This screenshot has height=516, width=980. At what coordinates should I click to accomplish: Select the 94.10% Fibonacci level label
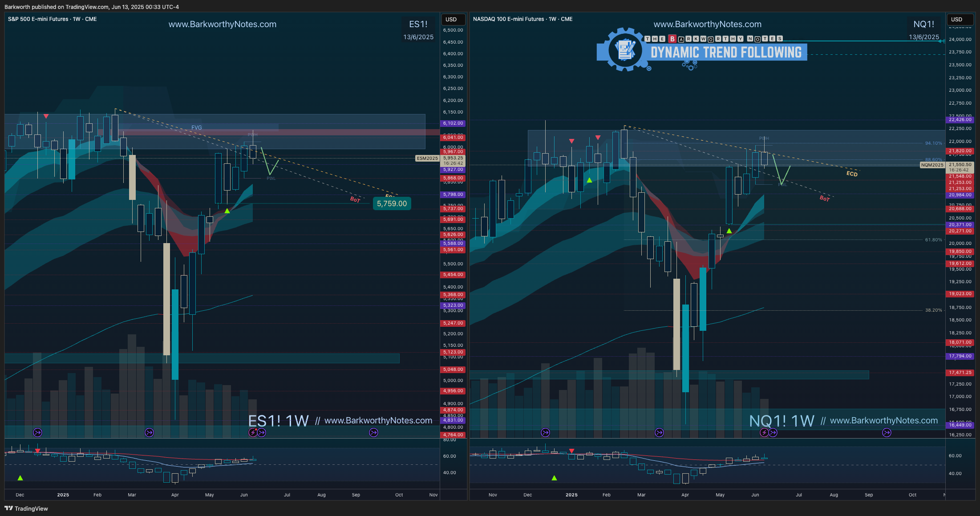click(x=933, y=143)
